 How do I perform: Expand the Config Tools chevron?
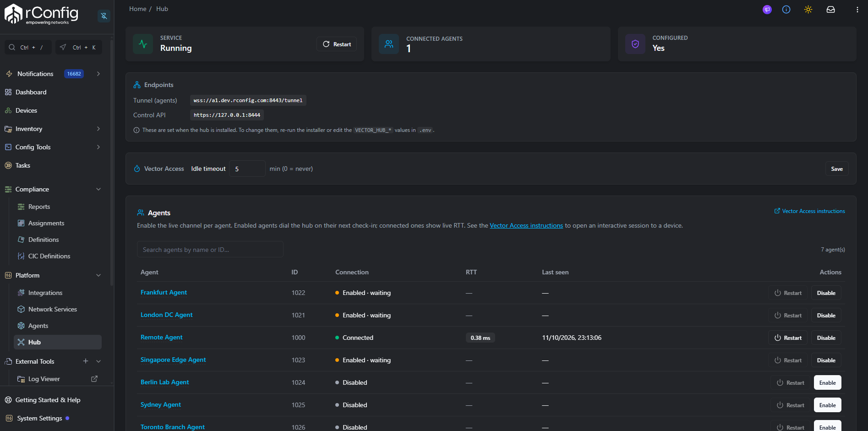pyautogui.click(x=98, y=147)
